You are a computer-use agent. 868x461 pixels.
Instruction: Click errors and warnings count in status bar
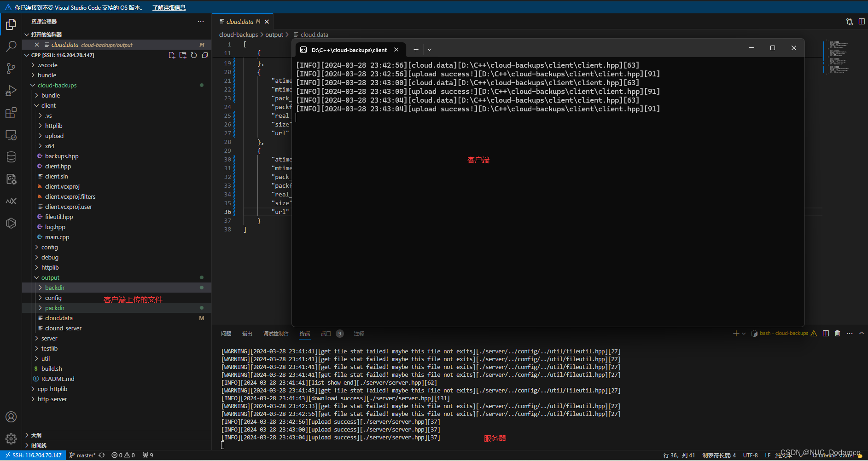coord(123,455)
